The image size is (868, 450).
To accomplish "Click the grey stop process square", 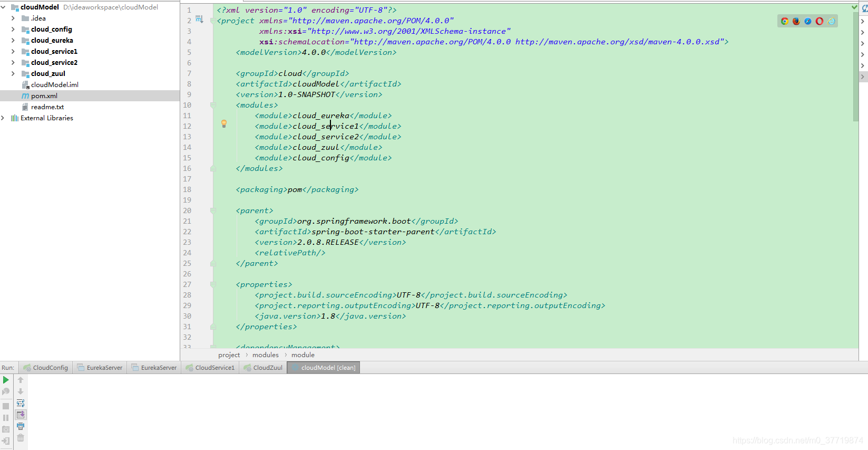I will (x=6, y=406).
